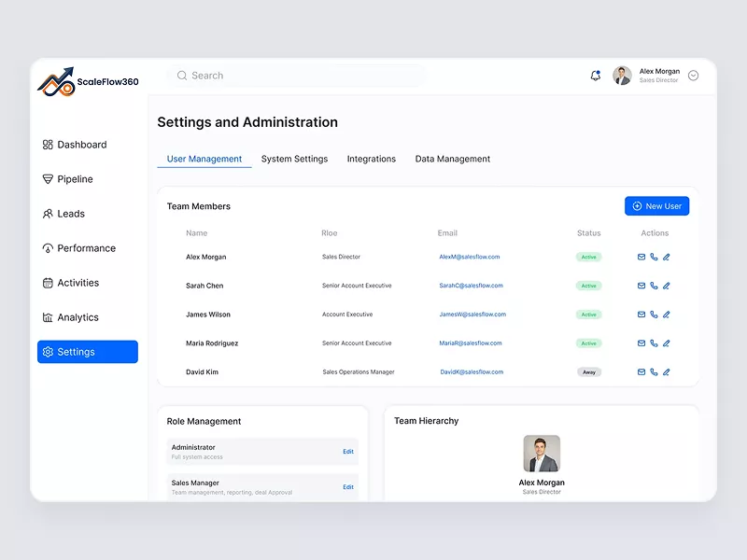The image size is (747, 560).
Task: Open the Integrations tab
Action: (371, 159)
